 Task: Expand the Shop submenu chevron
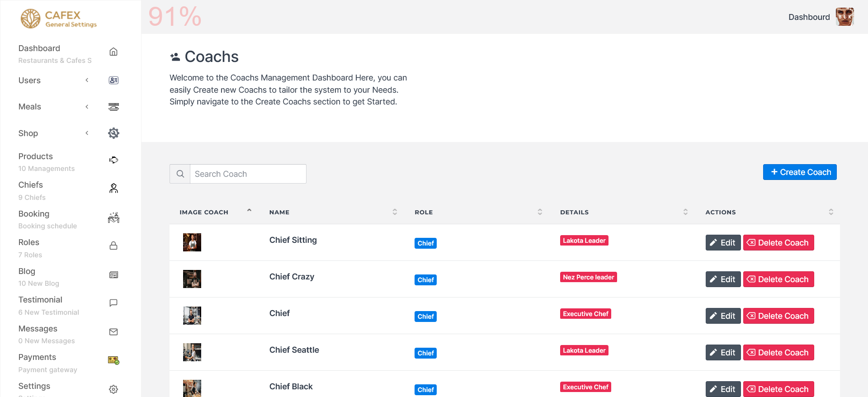pyautogui.click(x=87, y=133)
